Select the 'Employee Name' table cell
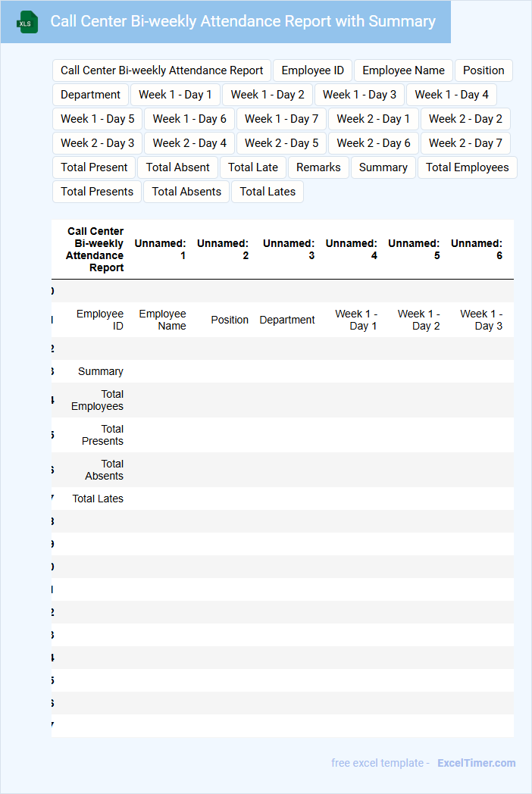The width and height of the screenshot is (532, 794). (160, 320)
